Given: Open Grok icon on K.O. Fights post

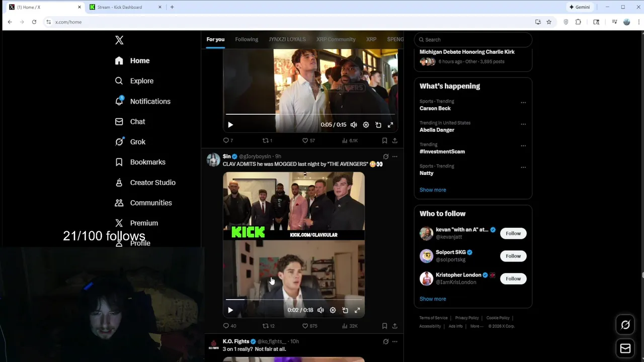Looking at the screenshot, I should (x=386, y=341).
